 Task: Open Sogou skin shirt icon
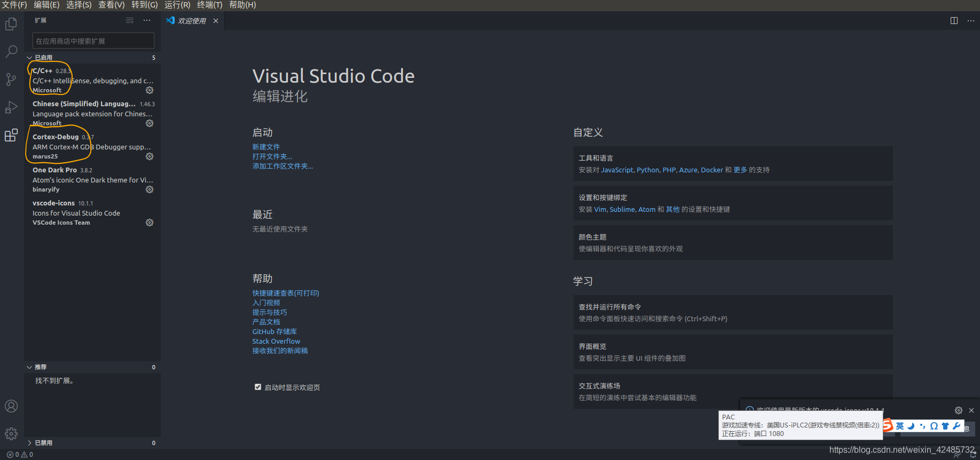[945, 426]
